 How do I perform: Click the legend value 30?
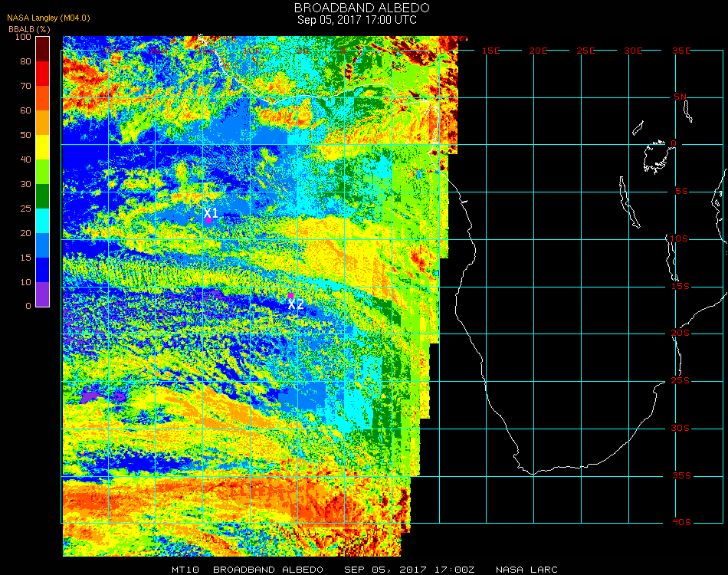pyautogui.click(x=25, y=185)
